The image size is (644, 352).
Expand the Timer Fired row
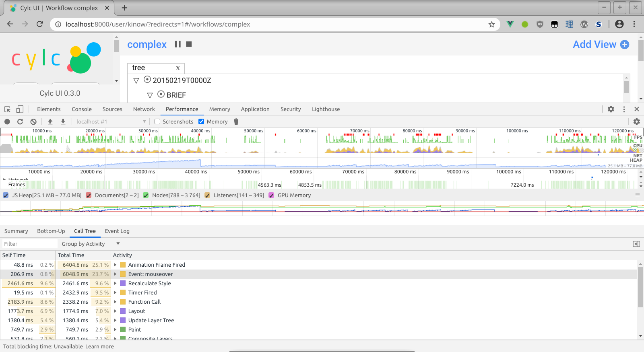click(115, 292)
